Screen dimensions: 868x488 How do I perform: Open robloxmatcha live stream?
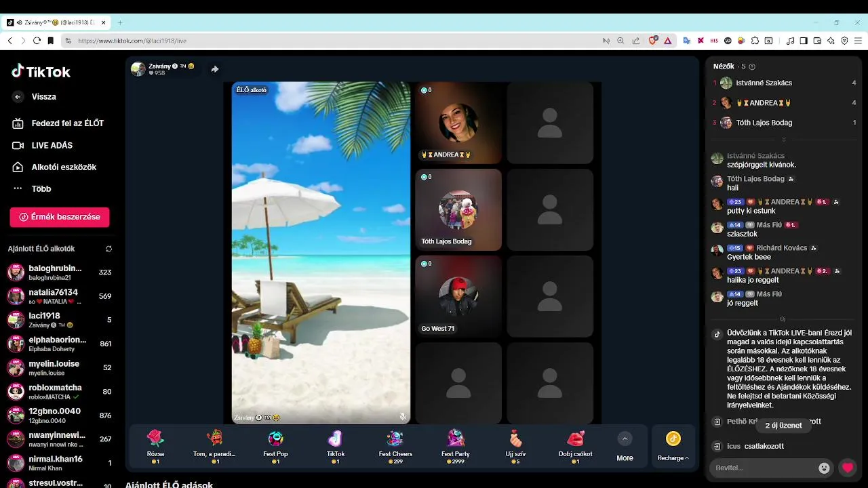[60, 391]
